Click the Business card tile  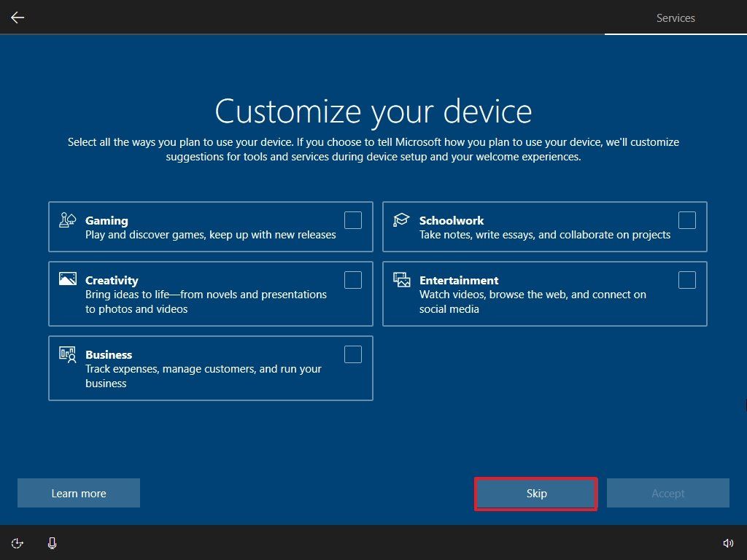210,367
